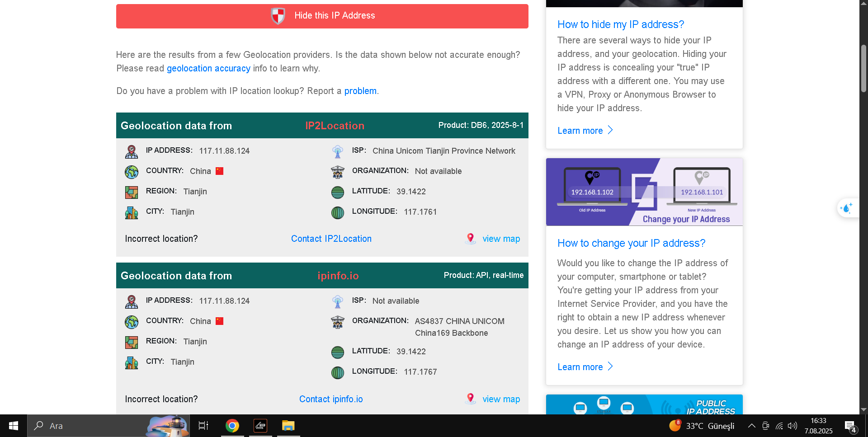Click the IP address pin icon in ipinfo.io section
Image resolution: width=868 pixels, height=437 pixels.
click(x=132, y=301)
